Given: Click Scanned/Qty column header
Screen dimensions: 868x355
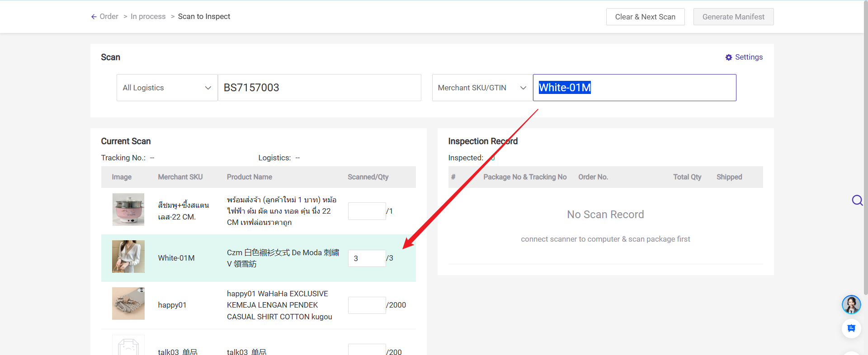Looking at the screenshot, I should (x=368, y=177).
